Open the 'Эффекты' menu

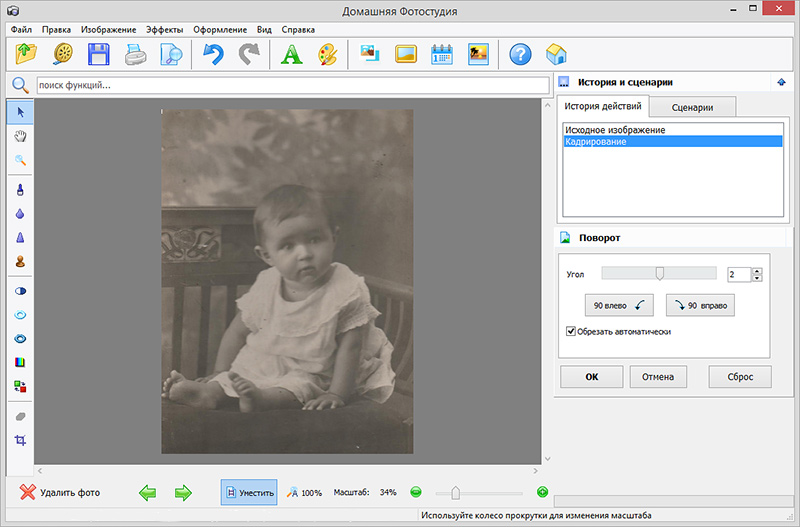pos(164,30)
